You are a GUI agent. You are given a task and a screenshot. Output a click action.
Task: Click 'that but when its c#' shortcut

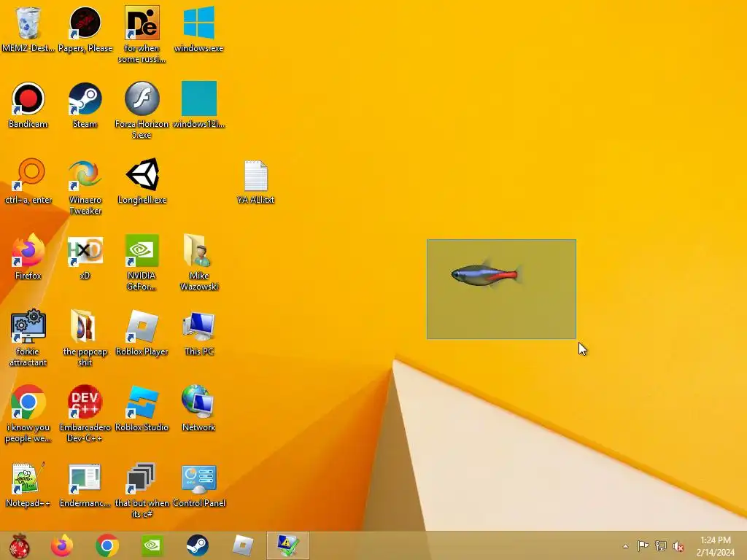coord(142,489)
